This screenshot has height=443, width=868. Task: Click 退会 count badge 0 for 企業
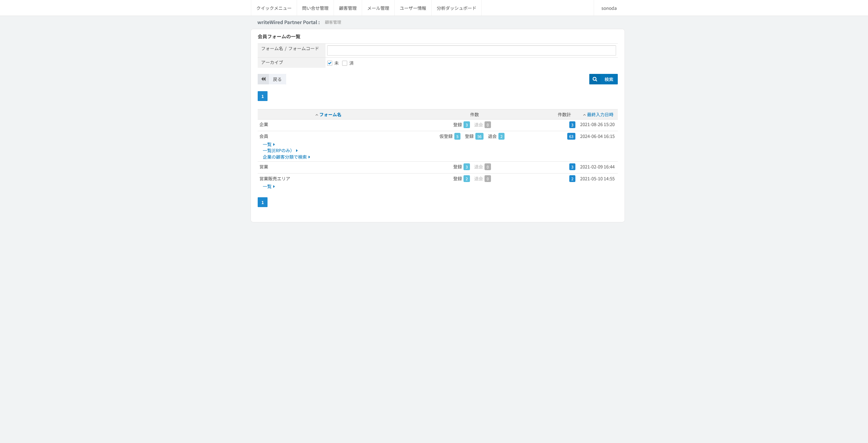[488, 125]
